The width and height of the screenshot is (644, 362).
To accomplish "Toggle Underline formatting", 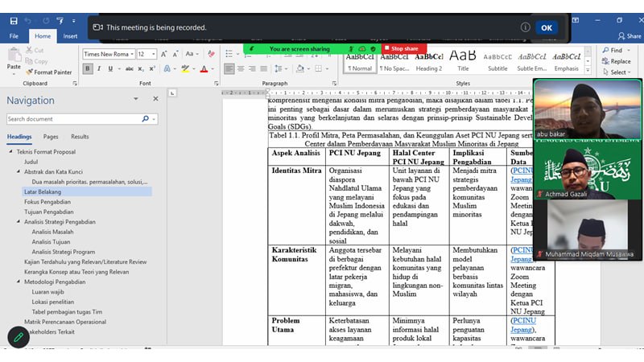I will [111, 69].
